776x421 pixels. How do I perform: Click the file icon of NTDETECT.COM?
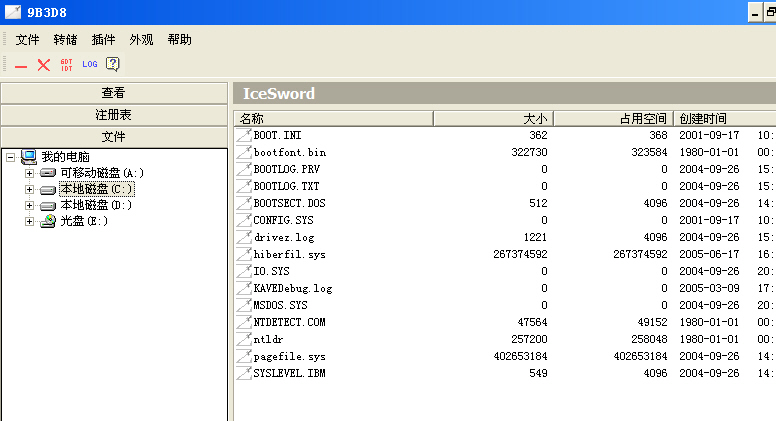(x=243, y=322)
